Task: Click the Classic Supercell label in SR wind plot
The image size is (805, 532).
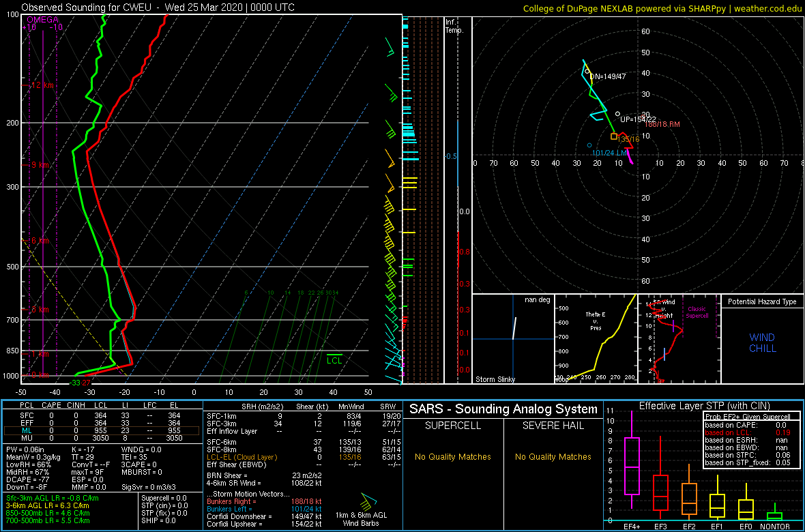Action: [x=697, y=314]
